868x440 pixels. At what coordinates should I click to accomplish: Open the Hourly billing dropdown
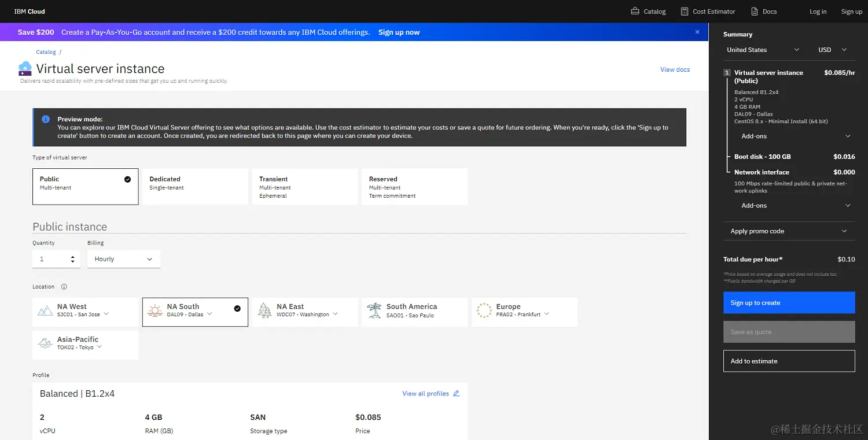click(123, 259)
